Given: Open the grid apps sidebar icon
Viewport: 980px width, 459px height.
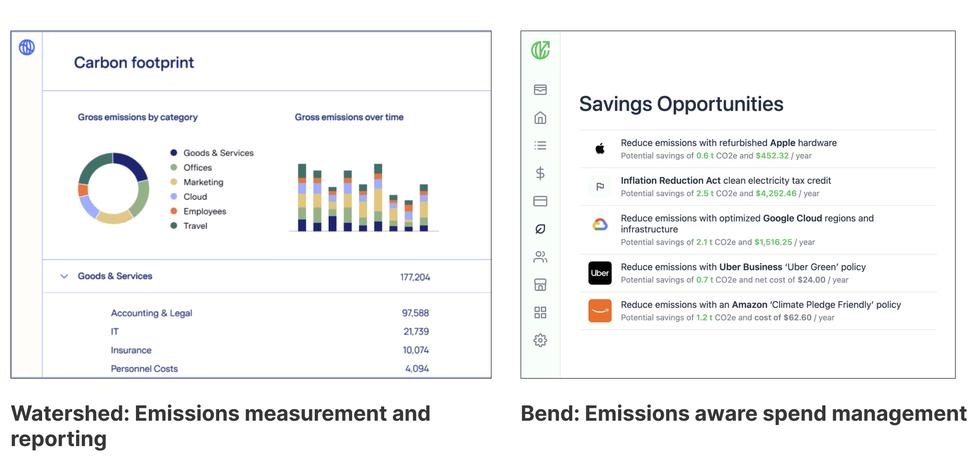Looking at the screenshot, I should [x=540, y=313].
